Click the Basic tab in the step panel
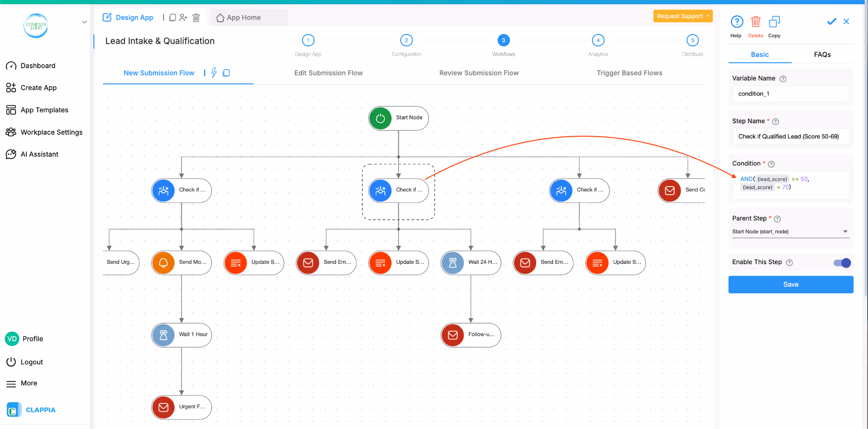Viewport: 868px width, 429px height. pos(759,54)
